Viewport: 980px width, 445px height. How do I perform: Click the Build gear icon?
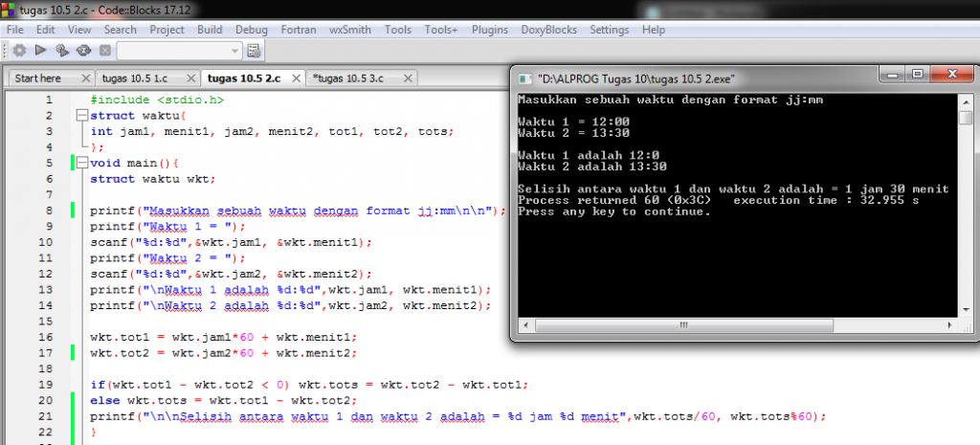coord(20,51)
